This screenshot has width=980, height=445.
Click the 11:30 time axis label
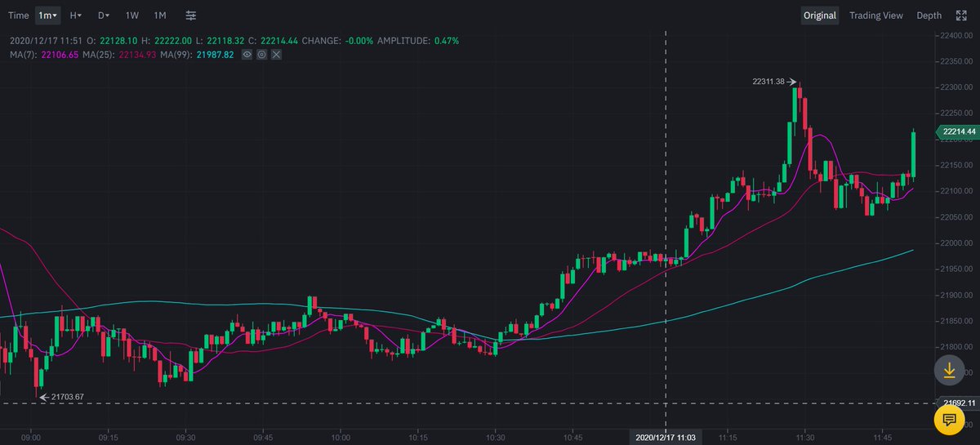(805, 438)
